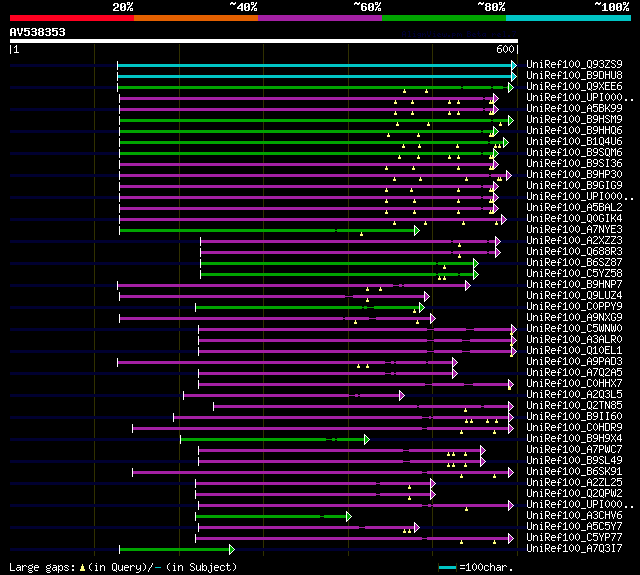Click the green ~80% identity legend segment
The width and height of the screenshot is (640, 575).
point(444,18)
